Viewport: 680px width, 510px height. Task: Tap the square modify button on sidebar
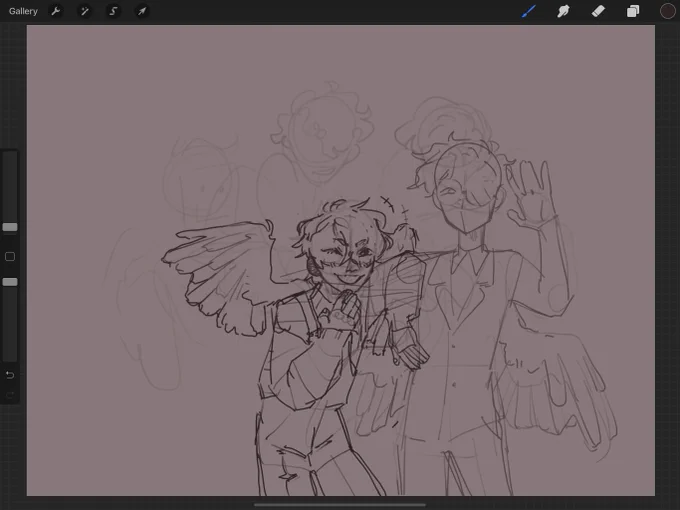coord(10,257)
